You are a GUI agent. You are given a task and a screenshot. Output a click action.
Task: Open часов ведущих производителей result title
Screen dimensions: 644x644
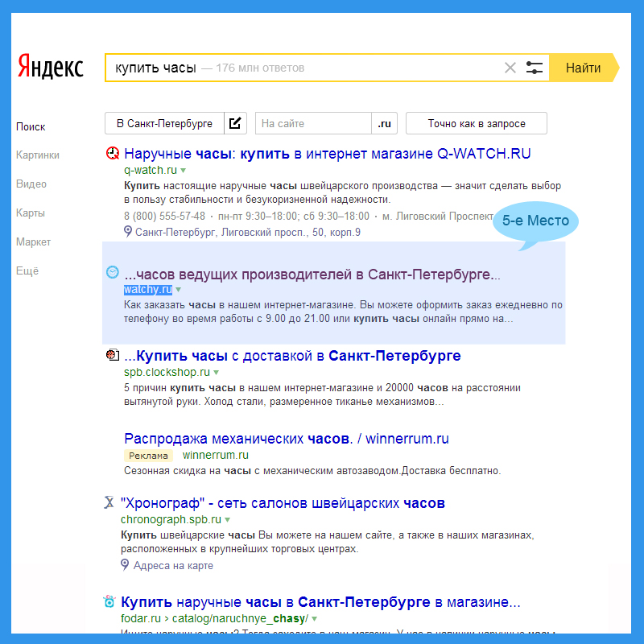tap(312, 274)
